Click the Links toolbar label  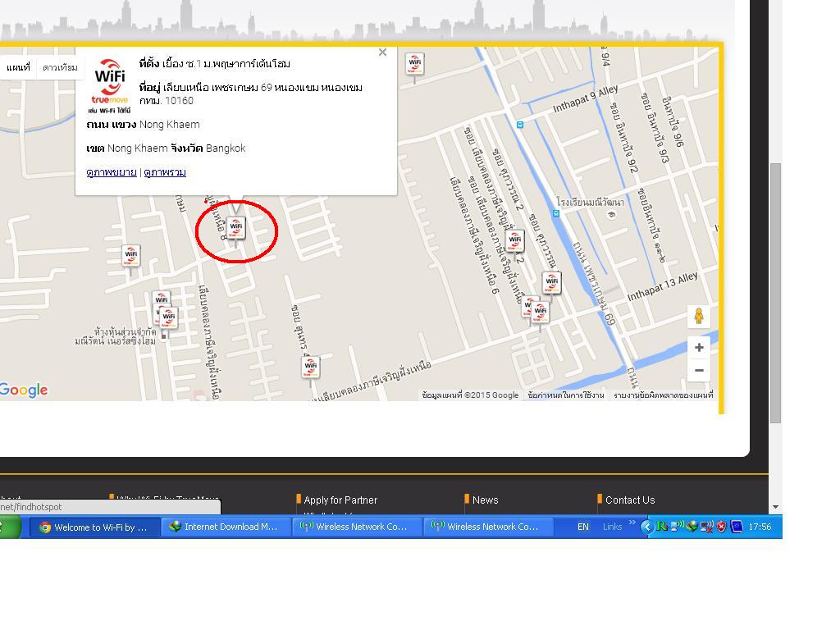tap(612, 527)
